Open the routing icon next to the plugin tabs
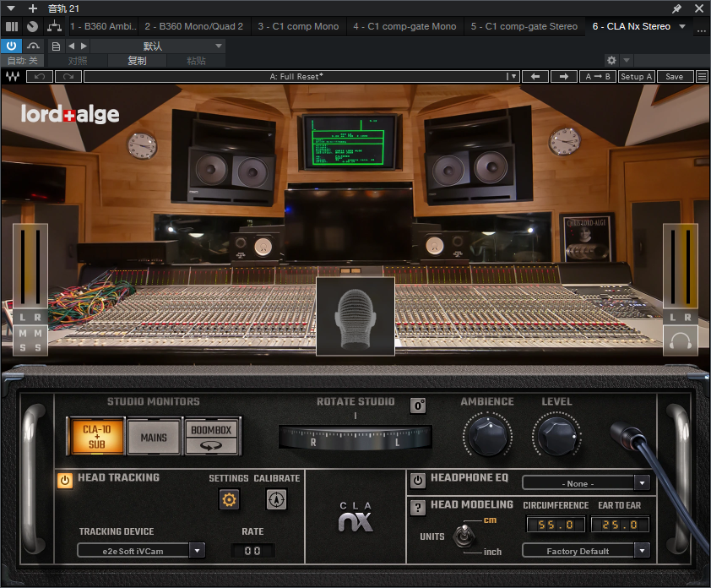 (x=54, y=26)
